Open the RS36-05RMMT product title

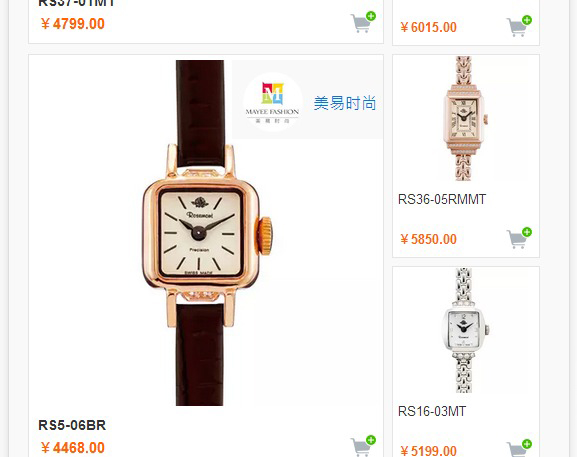(442, 199)
